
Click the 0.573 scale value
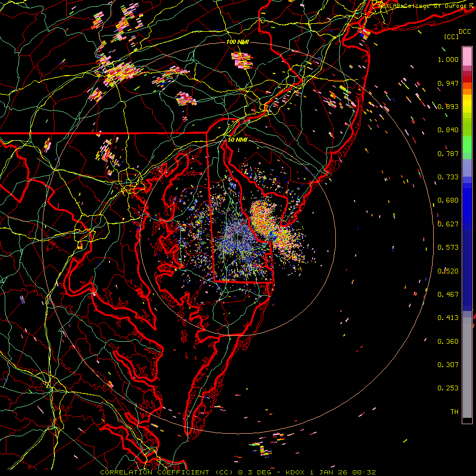pyautogui.click(x=448, y=248)
